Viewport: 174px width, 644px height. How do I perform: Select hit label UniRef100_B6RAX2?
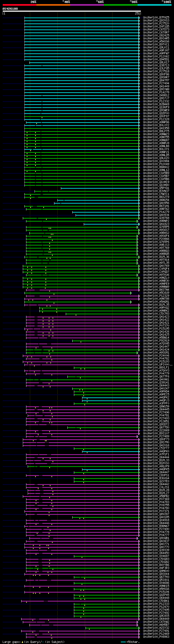(156, 167)
